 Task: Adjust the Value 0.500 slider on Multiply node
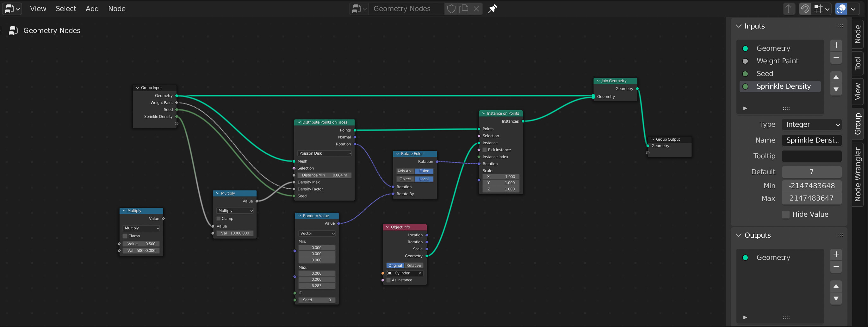click(x=141, y=244)
